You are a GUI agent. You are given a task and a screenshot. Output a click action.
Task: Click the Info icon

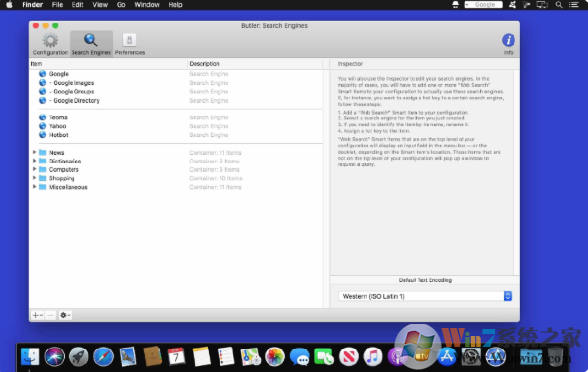pyautogui.click(x=508, y=44)
